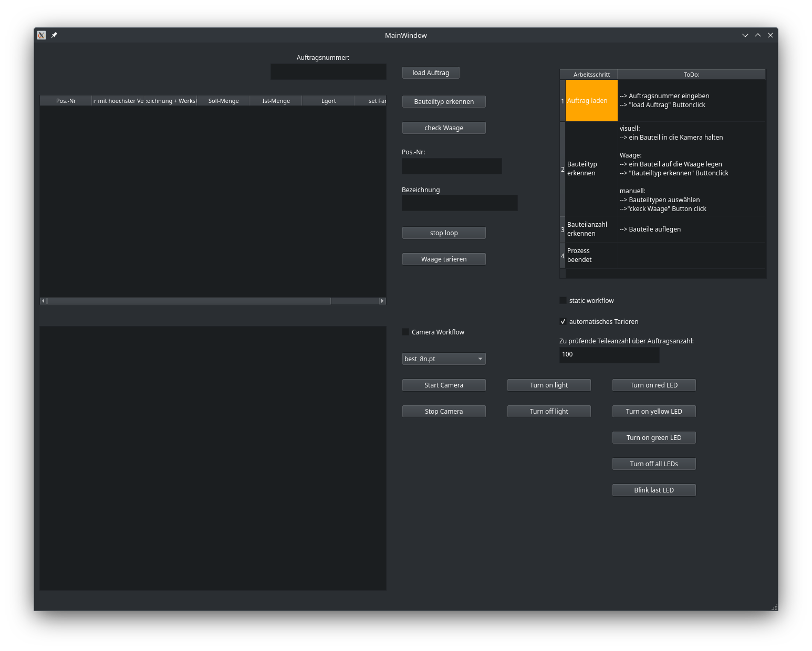
Task: Select ToDo cell 'Auftragsnummer eingeben'
Action: [691, 101]
